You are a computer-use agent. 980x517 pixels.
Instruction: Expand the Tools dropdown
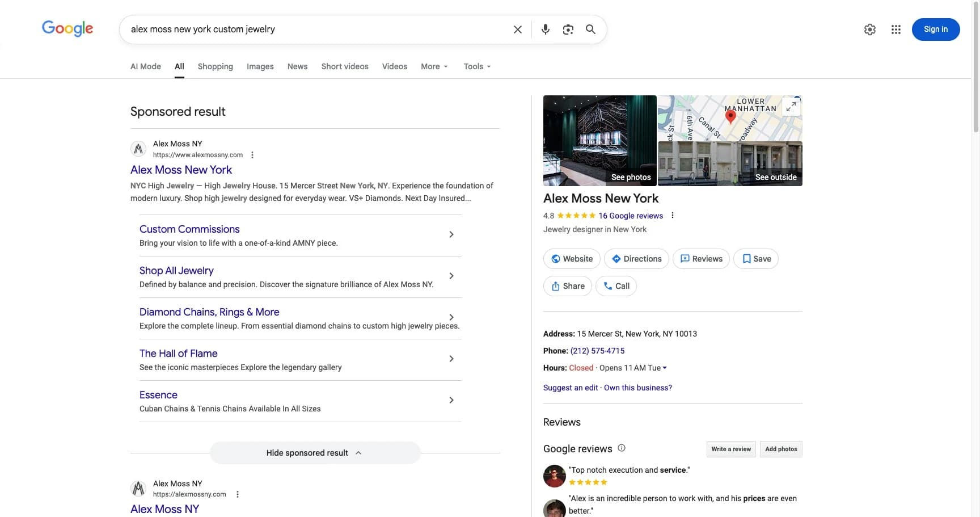(x=477, y=66)
